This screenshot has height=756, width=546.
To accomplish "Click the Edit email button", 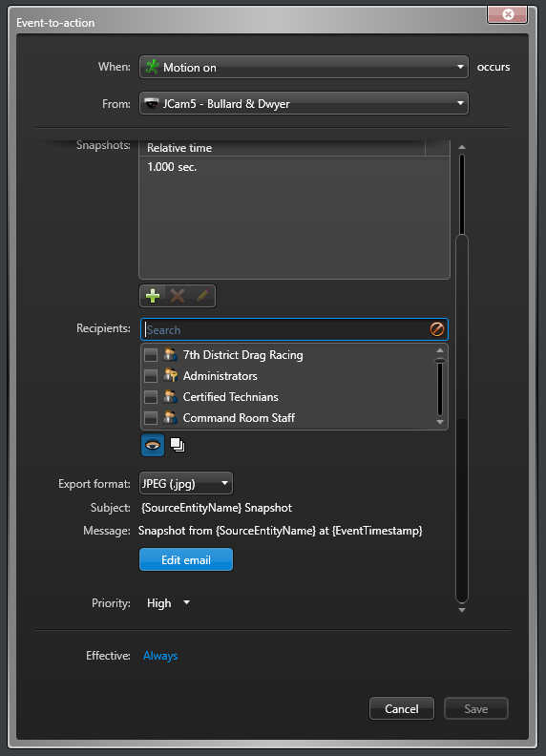I will coord(186,559).
